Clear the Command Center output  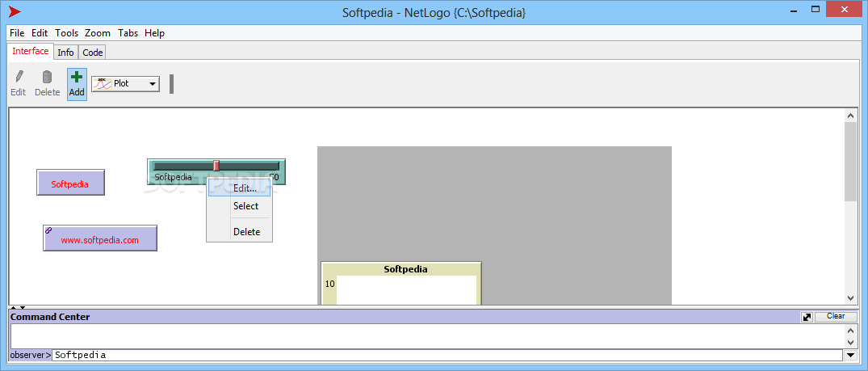[836, 316]
